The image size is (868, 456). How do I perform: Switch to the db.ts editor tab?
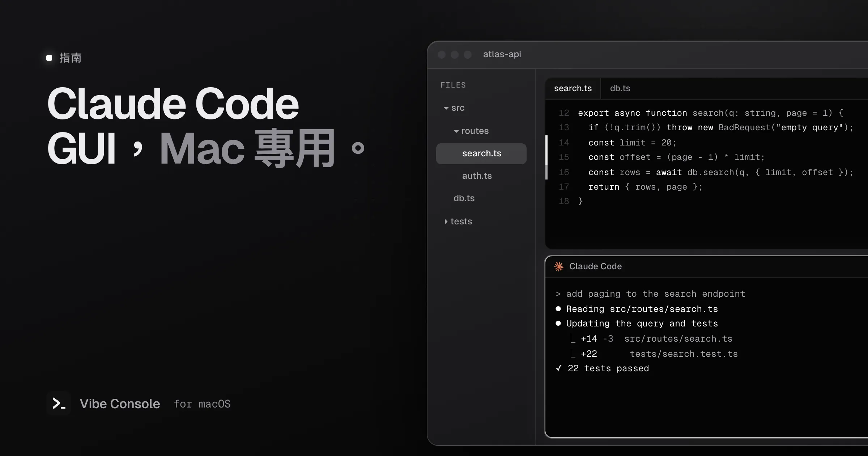pyautogui.click(x=620, y=88)
